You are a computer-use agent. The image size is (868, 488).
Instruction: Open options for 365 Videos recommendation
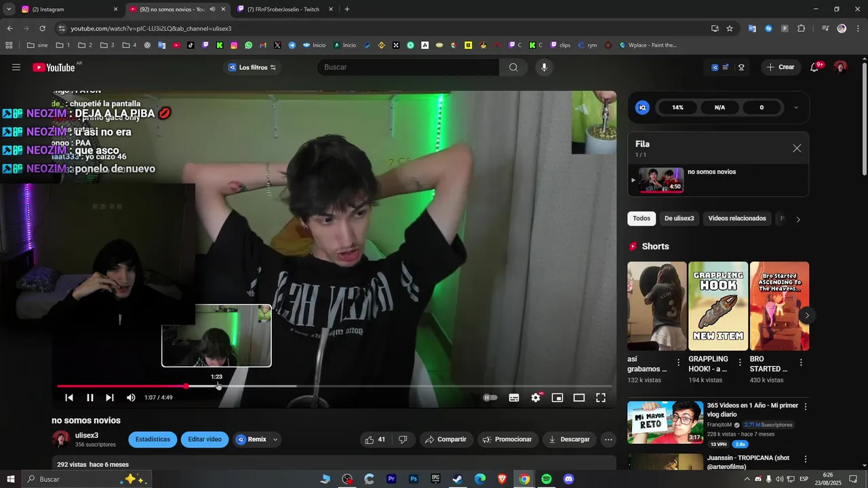(x=806, y=406)
